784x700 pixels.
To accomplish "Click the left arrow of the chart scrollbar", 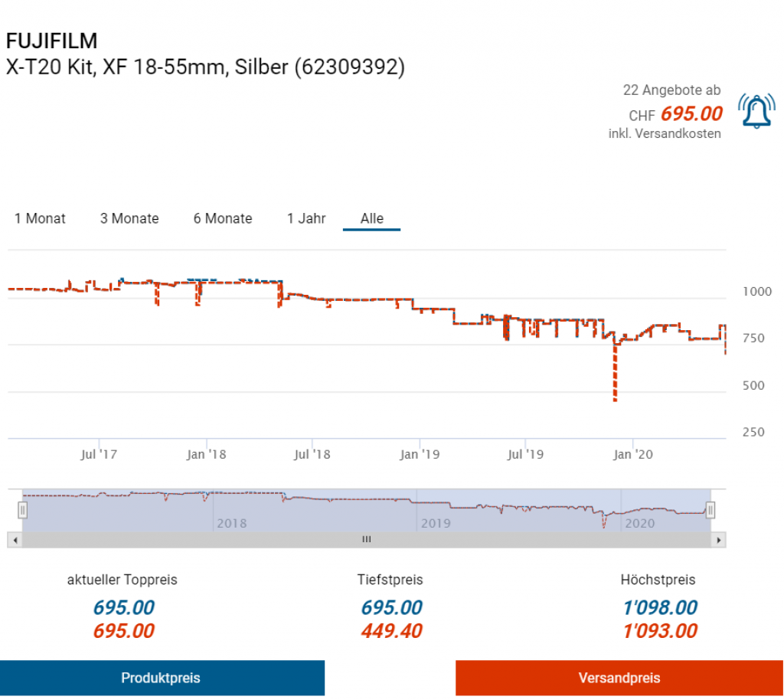I will pos(15,540).
